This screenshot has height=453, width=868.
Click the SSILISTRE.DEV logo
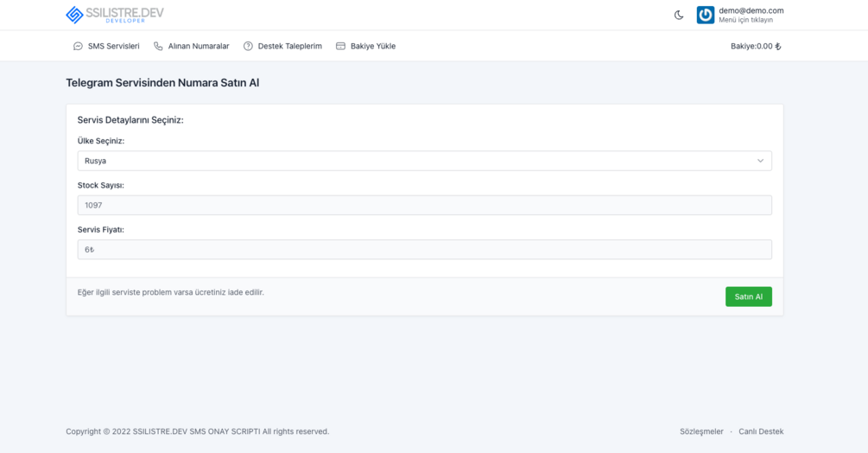click(115, 15)
